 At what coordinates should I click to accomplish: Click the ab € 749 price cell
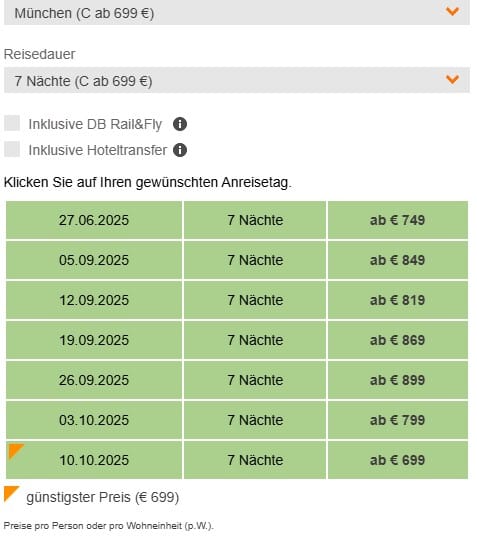(398, 220)
